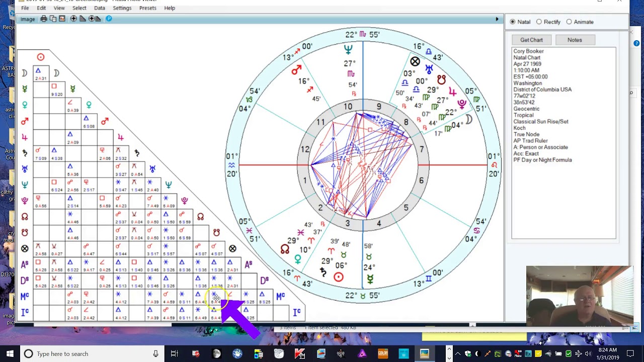This screenshot has width=644, height=362.
Task: Click the North Node glyph in the wheel
Action: point(285,249)
